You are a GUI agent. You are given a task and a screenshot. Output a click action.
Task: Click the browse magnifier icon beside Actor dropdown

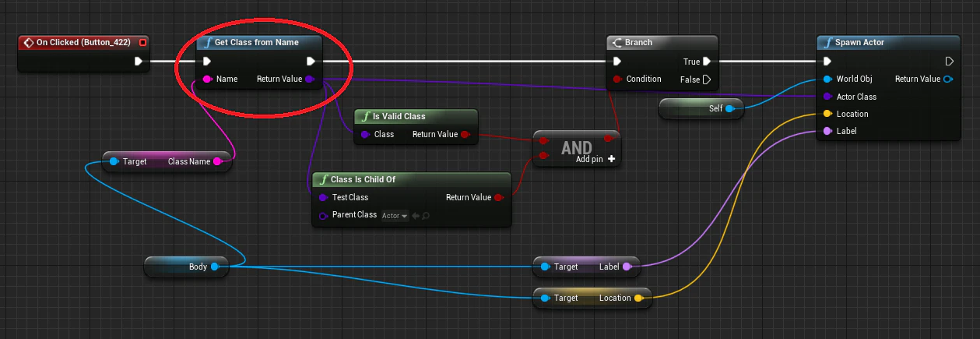427,216
